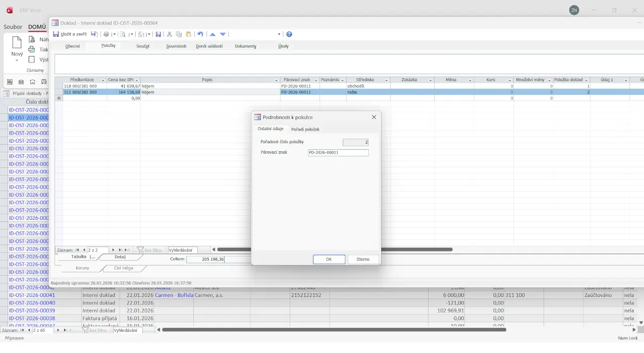Click the bank building icon in ribbon

[21, 82]
